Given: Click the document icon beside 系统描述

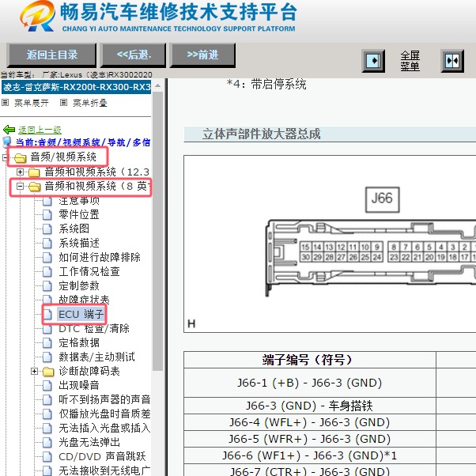Looking at the screenshot, I should (47, 244).
